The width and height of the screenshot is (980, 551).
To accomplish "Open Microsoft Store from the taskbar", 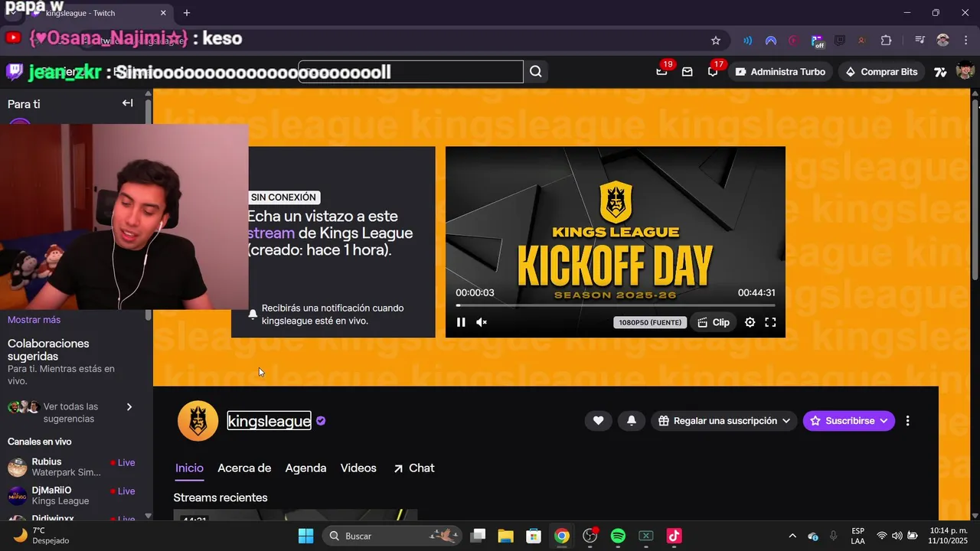I will click(x=534, y=536).
